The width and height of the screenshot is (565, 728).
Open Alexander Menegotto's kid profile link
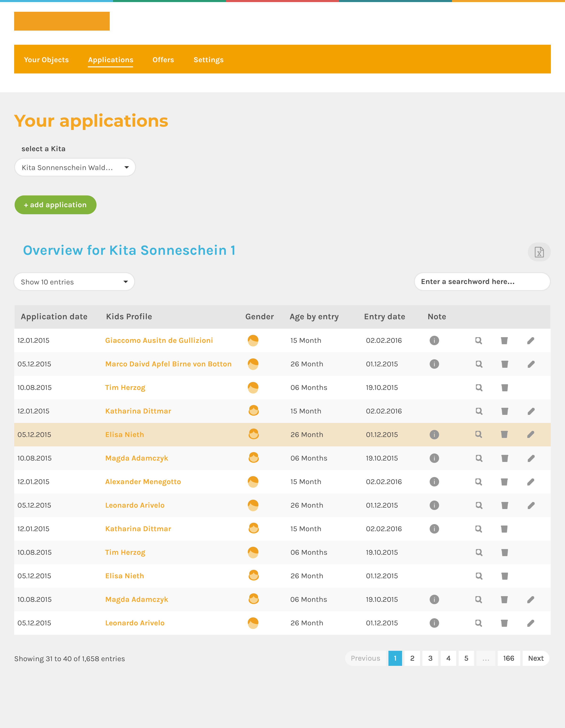143,482
